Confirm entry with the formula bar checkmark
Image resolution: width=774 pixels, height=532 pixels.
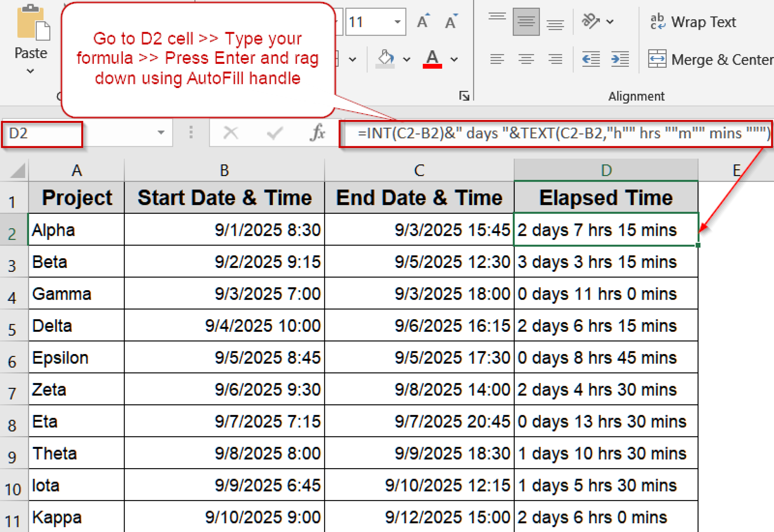click(275, 133)
